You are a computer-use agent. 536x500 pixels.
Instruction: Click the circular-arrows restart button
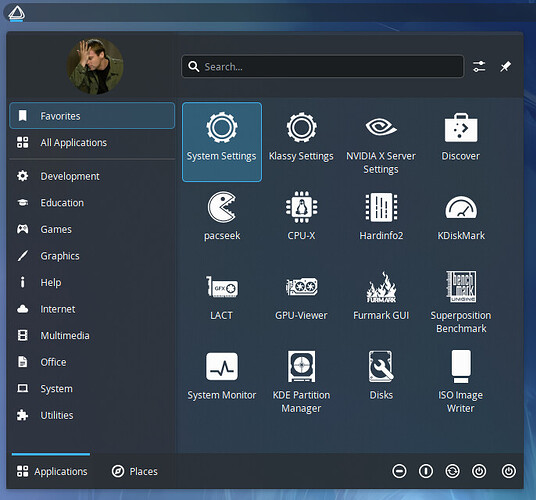pos(452,471)
